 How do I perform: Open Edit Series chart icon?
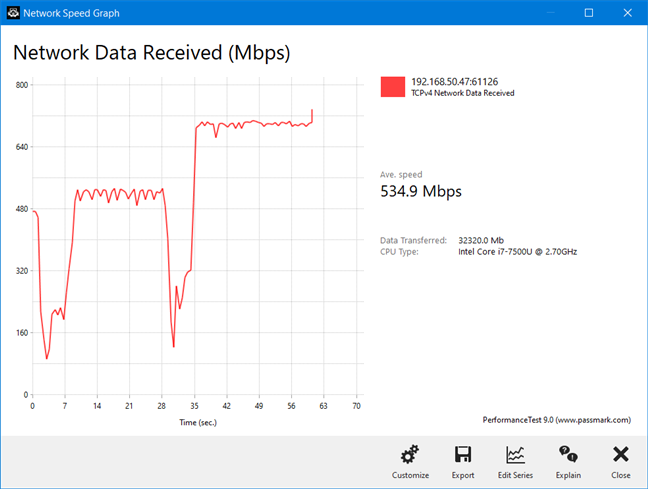click(x=515, y=455)
